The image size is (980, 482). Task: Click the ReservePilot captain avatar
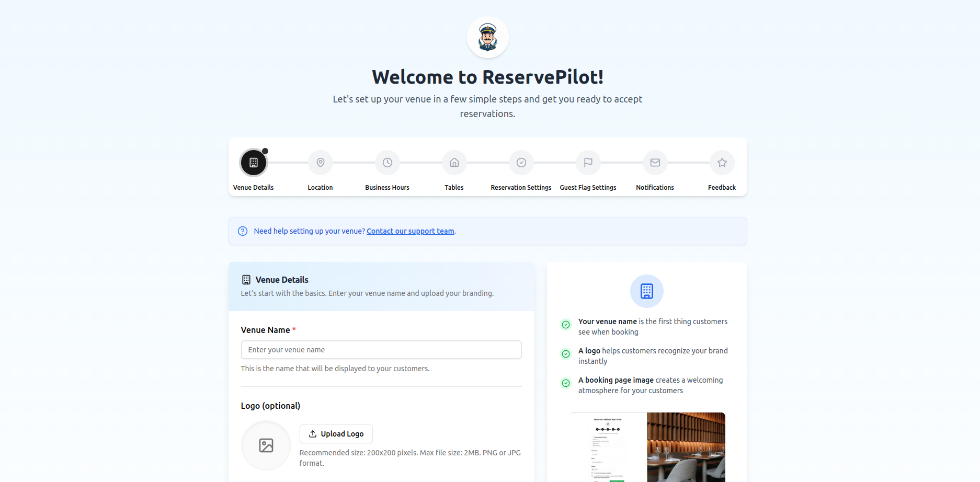(487, 37)
